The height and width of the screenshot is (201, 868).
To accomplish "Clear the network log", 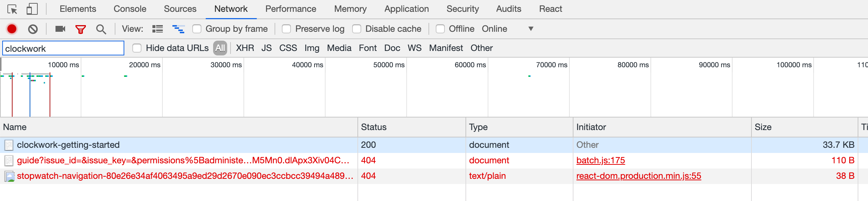I will coord(33,29).
